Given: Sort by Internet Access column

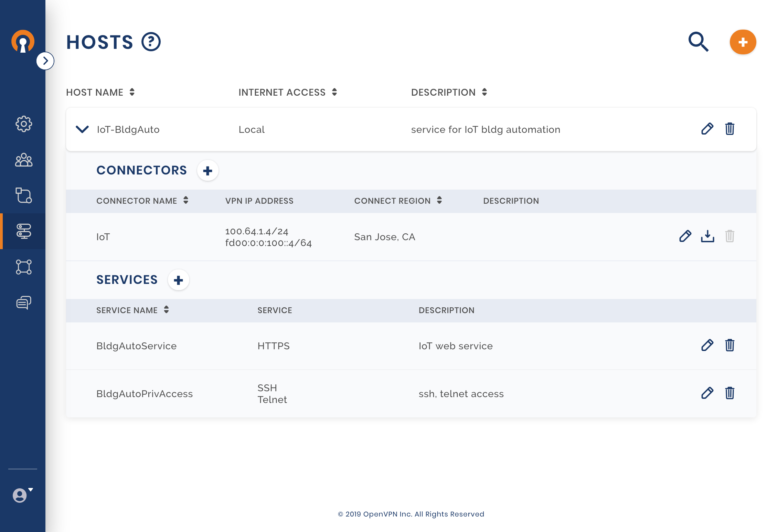Looking at the screenshot, I should click(334, 92).
